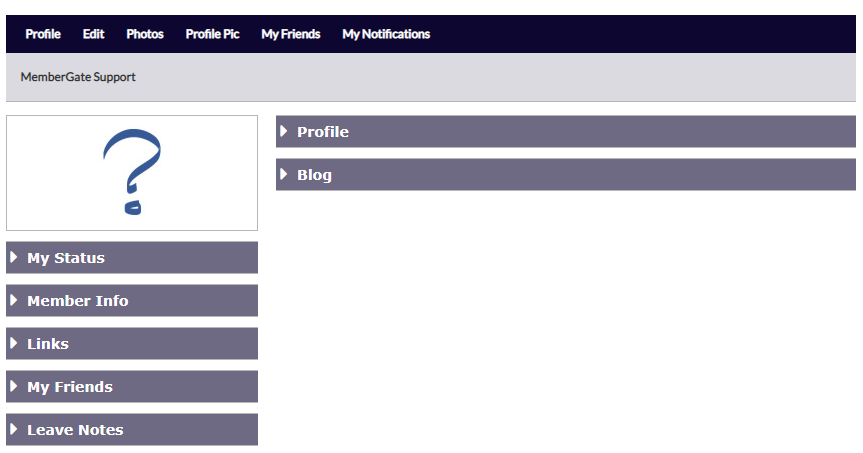This screenshot has height=453, width=863.
Task: Go to Photos in the navigation bar
Action: click(x=145, y=34)
